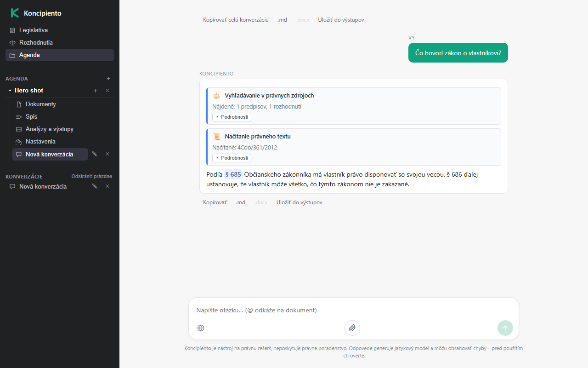Open Dokumenty under Hero shot

pos(63,104)
